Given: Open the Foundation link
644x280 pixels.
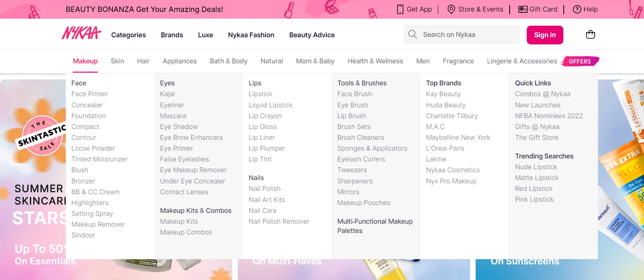Looking at the screenshot, I should 88,116.
